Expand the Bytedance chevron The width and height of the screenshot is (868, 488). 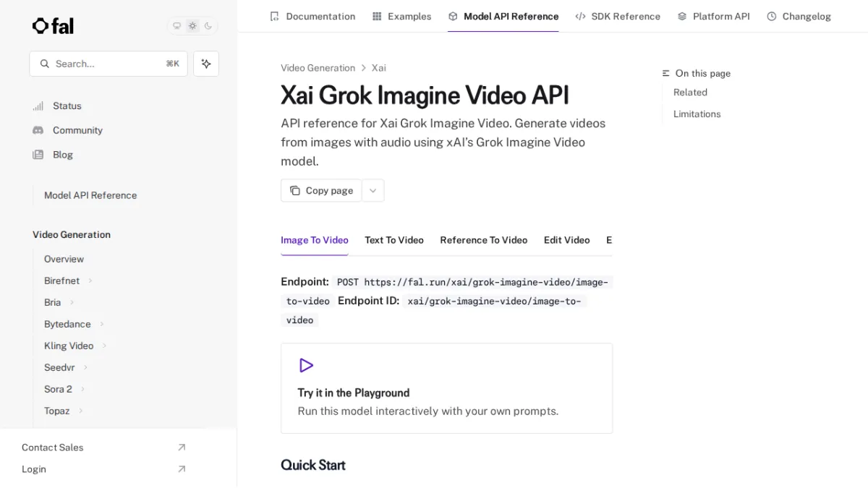coord(101,324)
